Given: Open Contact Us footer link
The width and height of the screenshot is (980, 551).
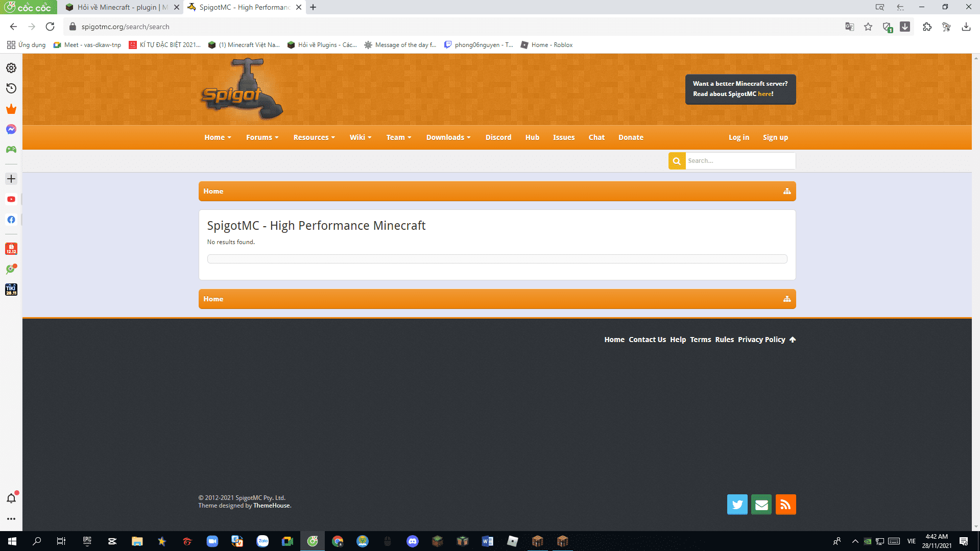Looking at the screenshot, I should click(x=647, y=340).
